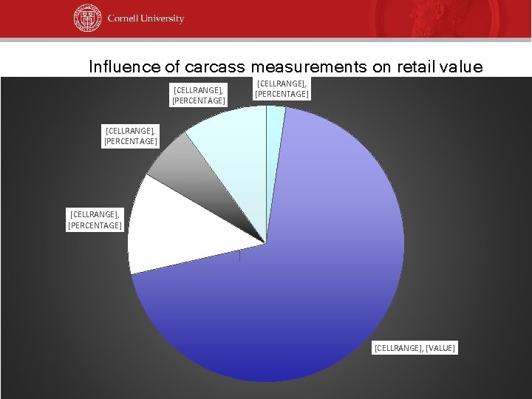
Task: Select data label above wide pale cyan slice
Action: [199, 95]
